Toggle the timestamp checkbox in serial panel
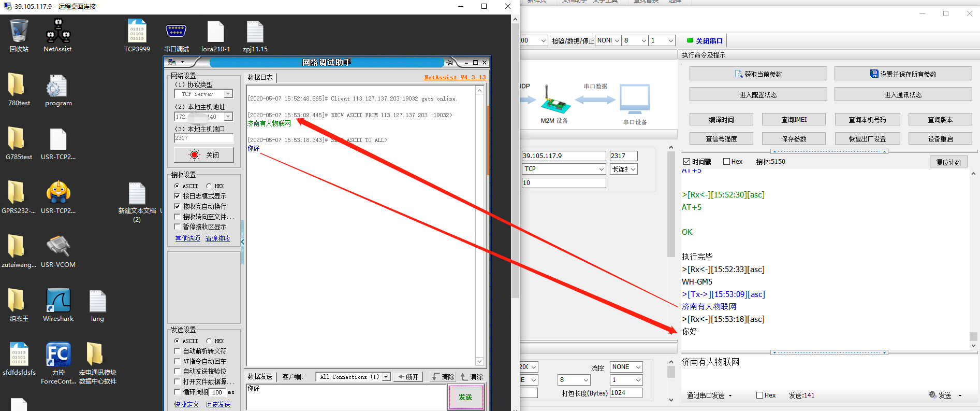Viewport: 980px width, 411px height. (686, 162)
